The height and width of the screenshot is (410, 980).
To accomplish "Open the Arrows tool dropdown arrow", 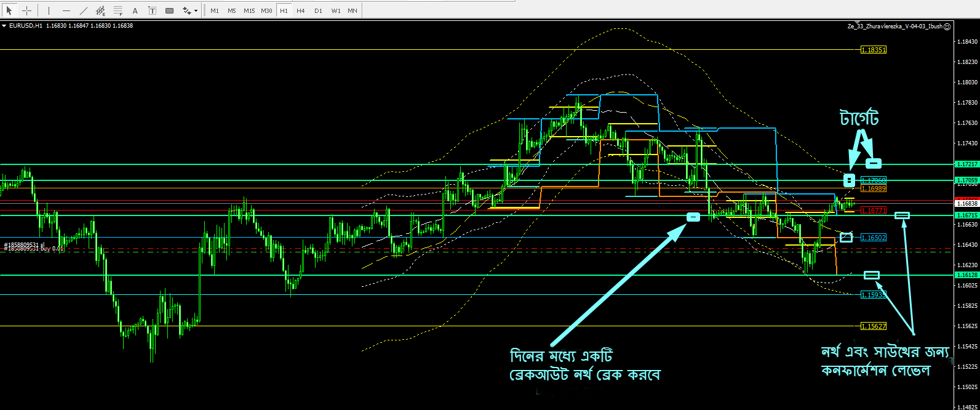I will (x=196, y=10).
